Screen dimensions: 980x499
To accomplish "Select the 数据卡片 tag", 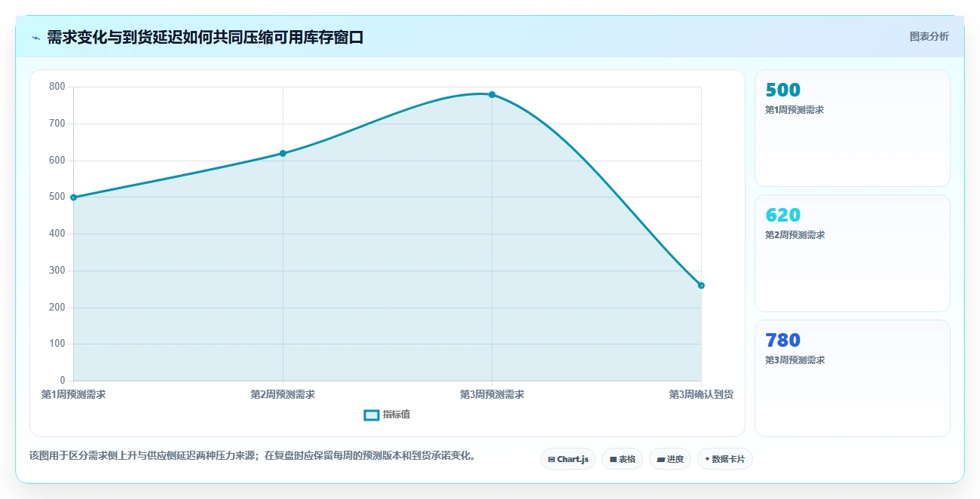I will click(x=724, y=459).
